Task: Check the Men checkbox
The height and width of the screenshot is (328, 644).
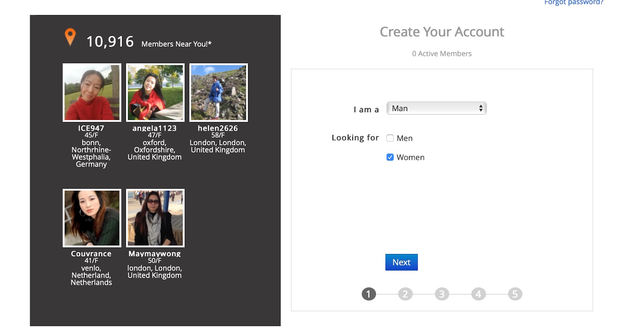Action: [390, 138]
